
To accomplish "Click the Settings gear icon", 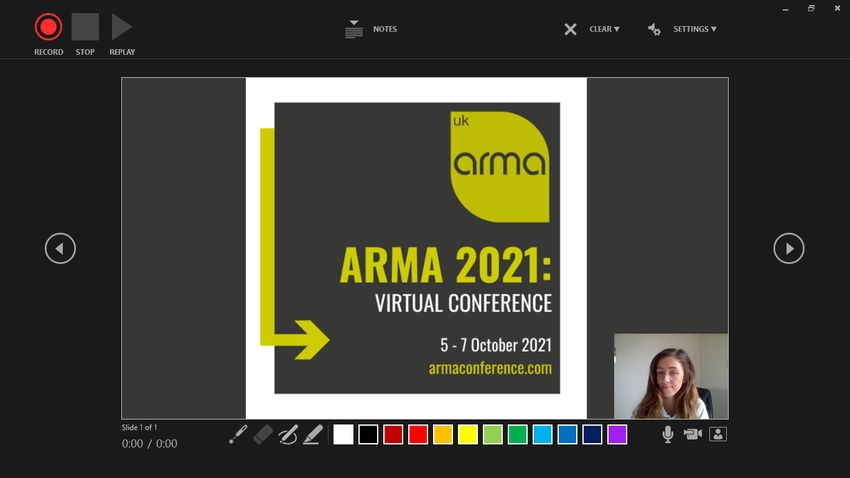I will pyautogui.click(x=654, y=29).
